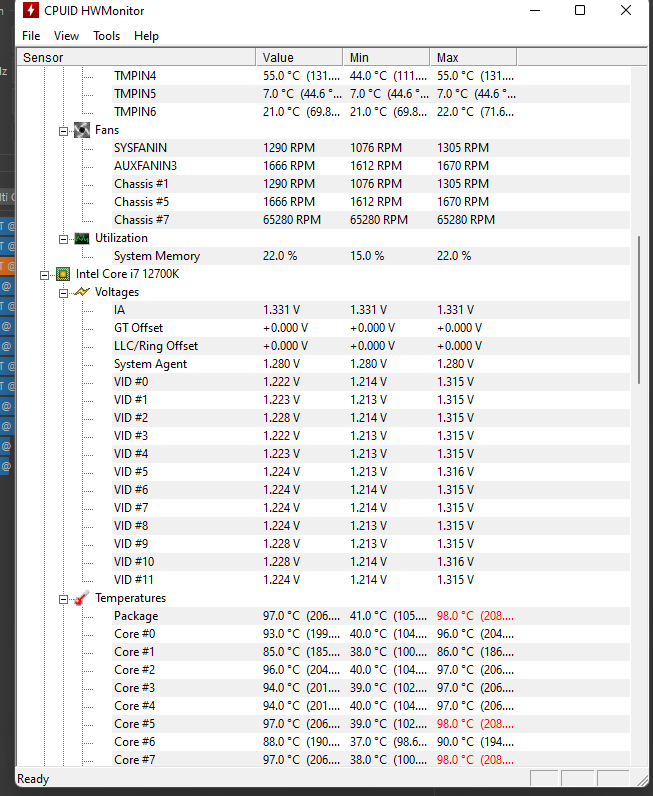
Task: Click the HWMonitor app icon in title bar
Action: pyautogui.click(x=31, y=10)
